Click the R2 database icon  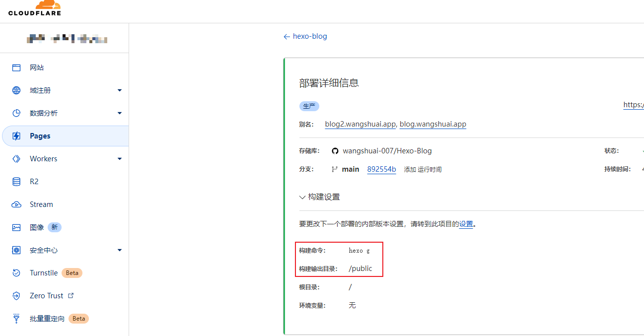(x=16, y=182)
